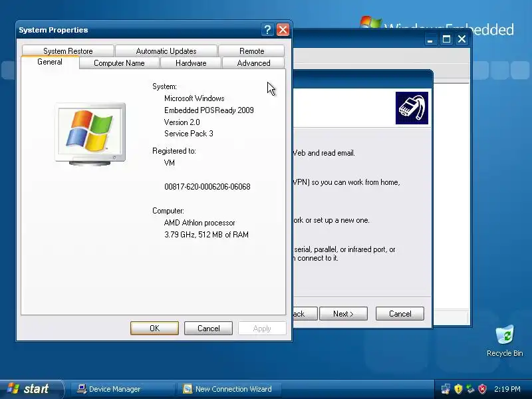
Task: Click the Safely Remove Hardware tray icon
Action: (470, 389)
